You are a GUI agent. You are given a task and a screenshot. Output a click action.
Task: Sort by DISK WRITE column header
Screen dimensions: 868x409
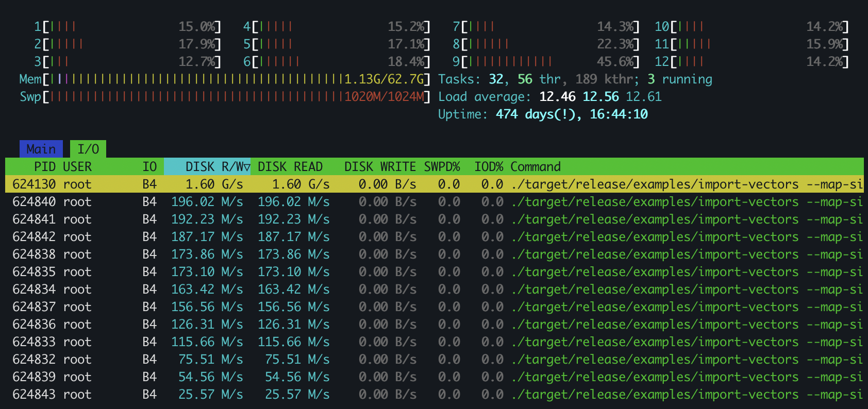[380, 166]
